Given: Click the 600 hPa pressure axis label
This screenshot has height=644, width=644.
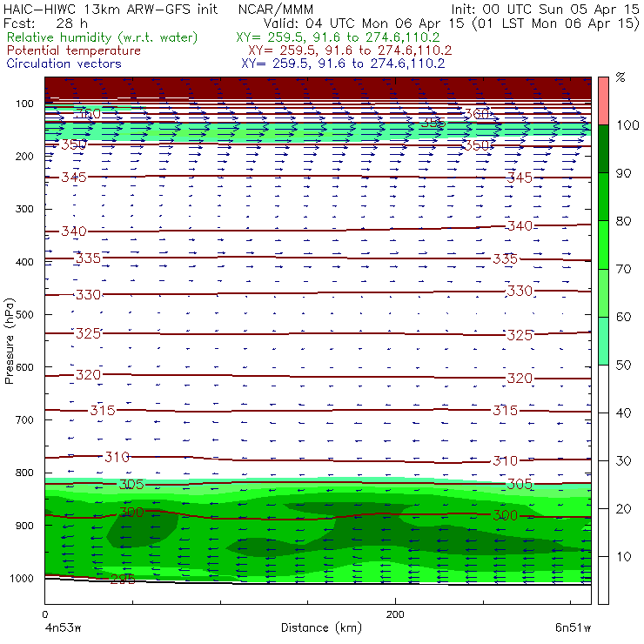Looking at the screenshot, I should (x=24, y=366).
